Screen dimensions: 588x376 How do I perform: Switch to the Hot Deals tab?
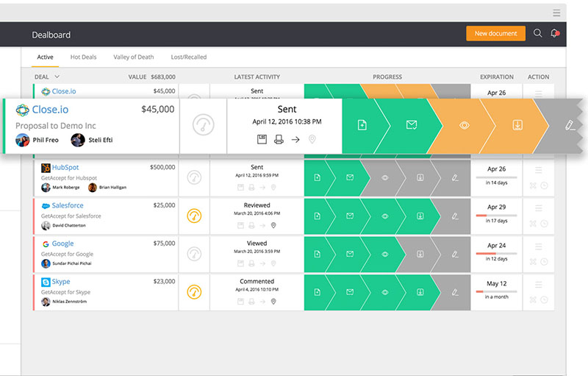tap(83, 57)
